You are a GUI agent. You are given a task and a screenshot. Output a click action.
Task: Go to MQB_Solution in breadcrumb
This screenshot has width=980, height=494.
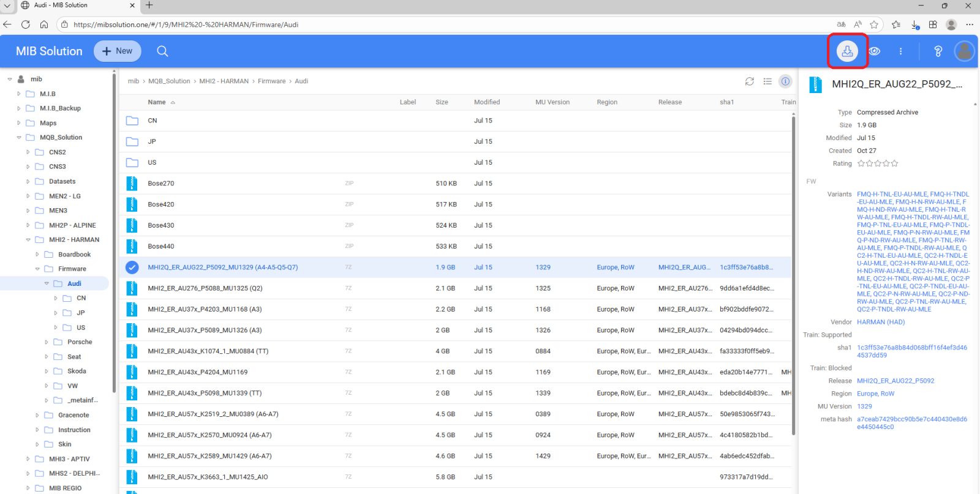tap(169, 81)
